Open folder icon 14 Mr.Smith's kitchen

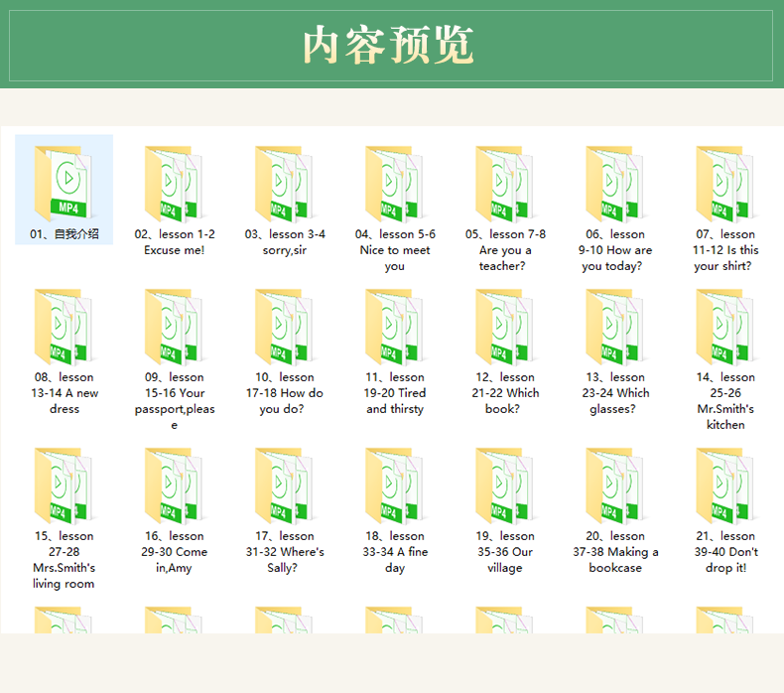pos(725,328)
